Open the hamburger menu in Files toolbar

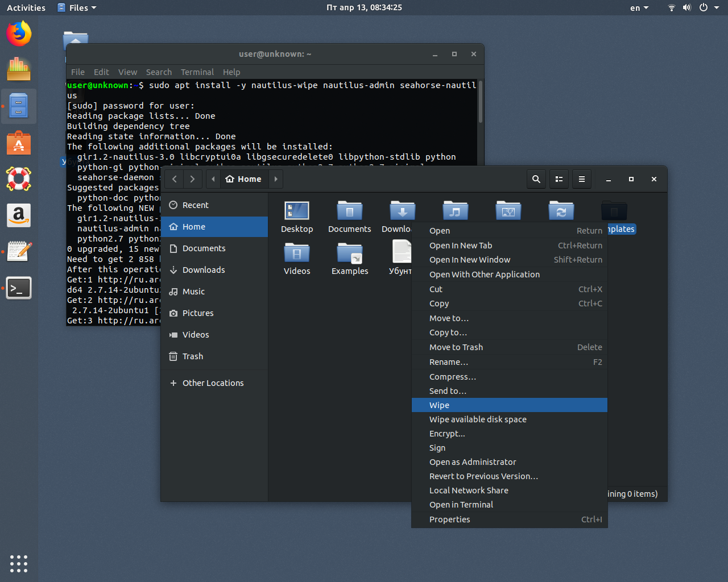[x=581, y=179]
